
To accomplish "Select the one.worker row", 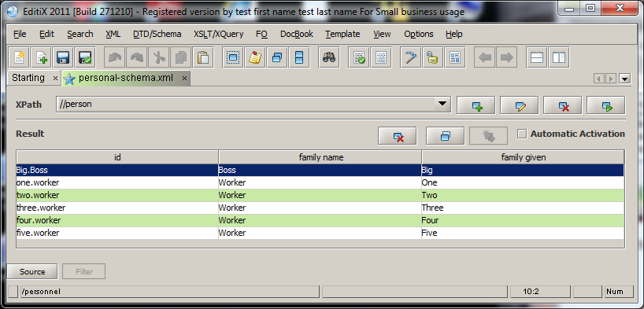I will click(320, 182).
